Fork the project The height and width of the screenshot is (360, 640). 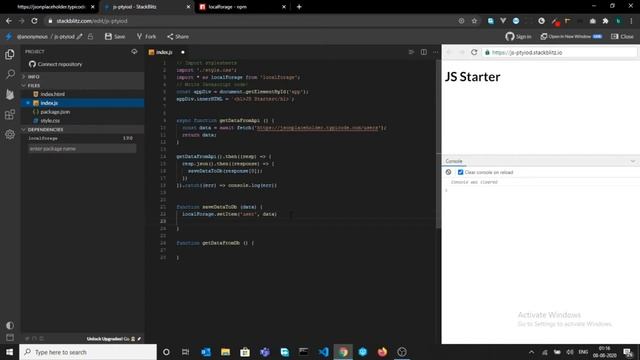click(x=146, y=37)
